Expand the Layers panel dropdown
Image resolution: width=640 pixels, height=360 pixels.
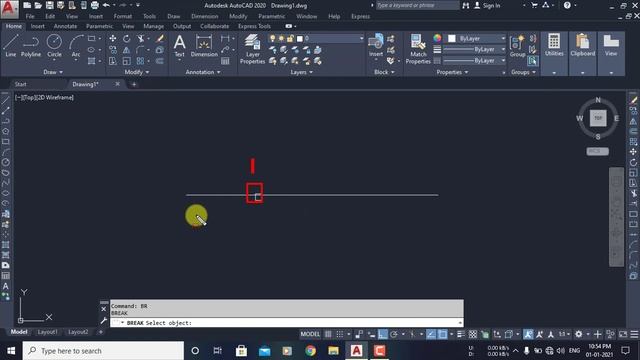[302, 72]
